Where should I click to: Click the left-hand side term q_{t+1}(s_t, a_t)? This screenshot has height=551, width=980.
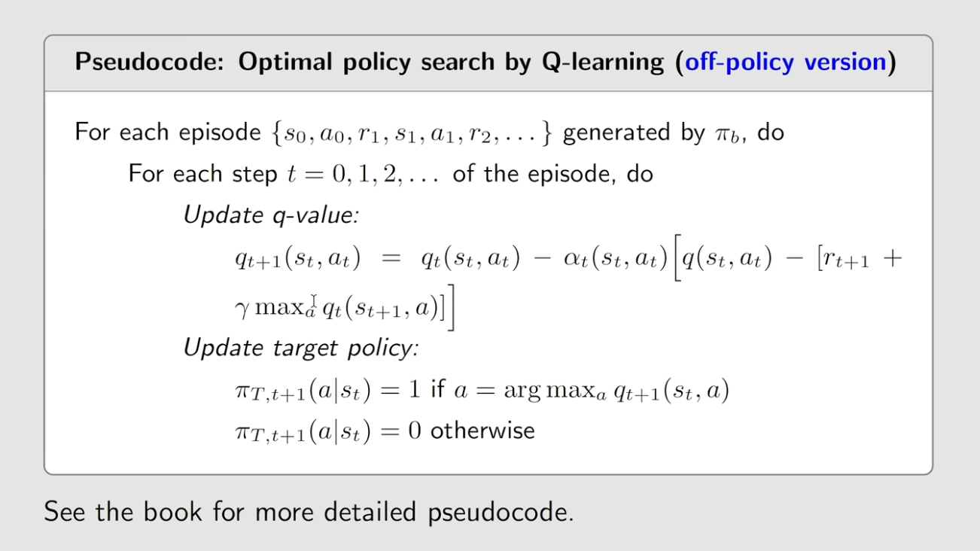pyautogui.click(x=297, y=259)
